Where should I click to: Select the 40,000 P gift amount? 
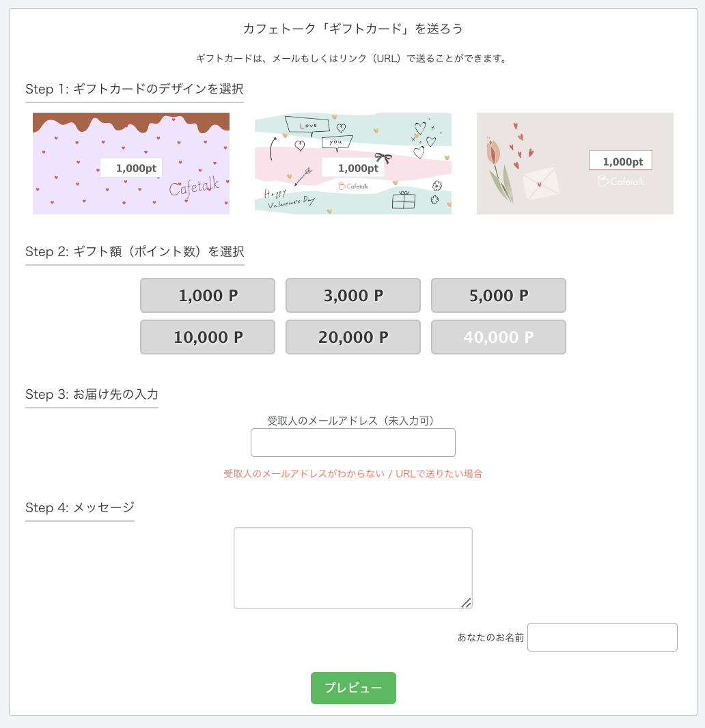coord(499,337)
